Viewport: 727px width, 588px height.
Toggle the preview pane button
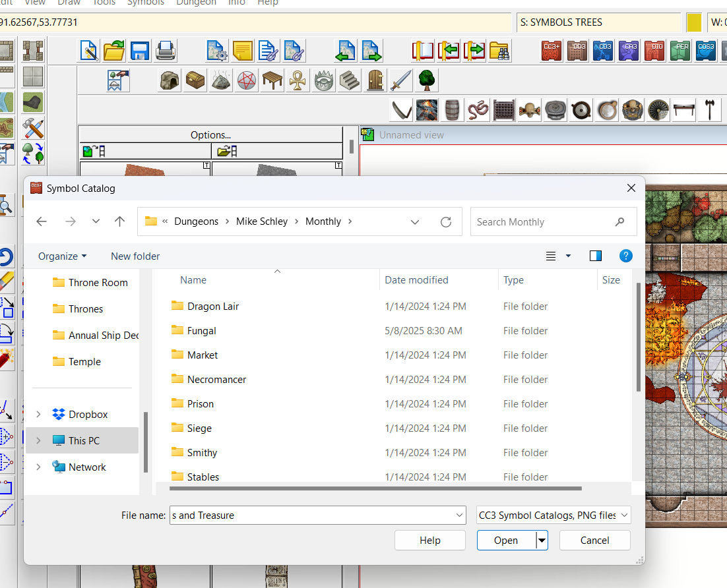click(596, 256)
